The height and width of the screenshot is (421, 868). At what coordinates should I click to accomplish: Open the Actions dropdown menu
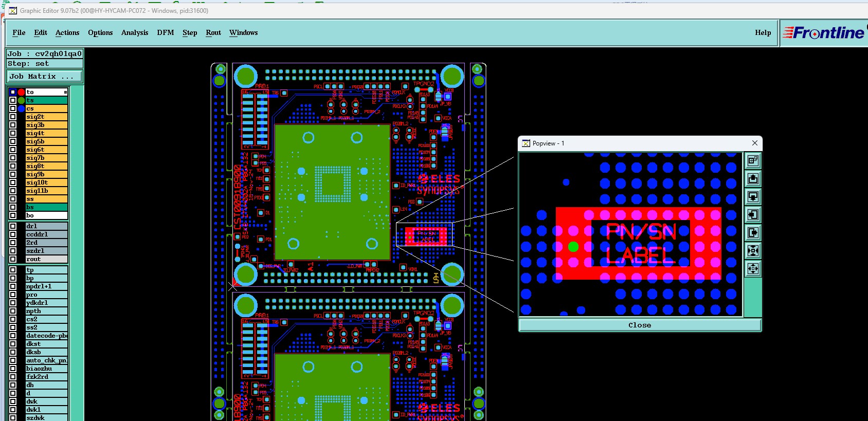[x=67, y=32]
